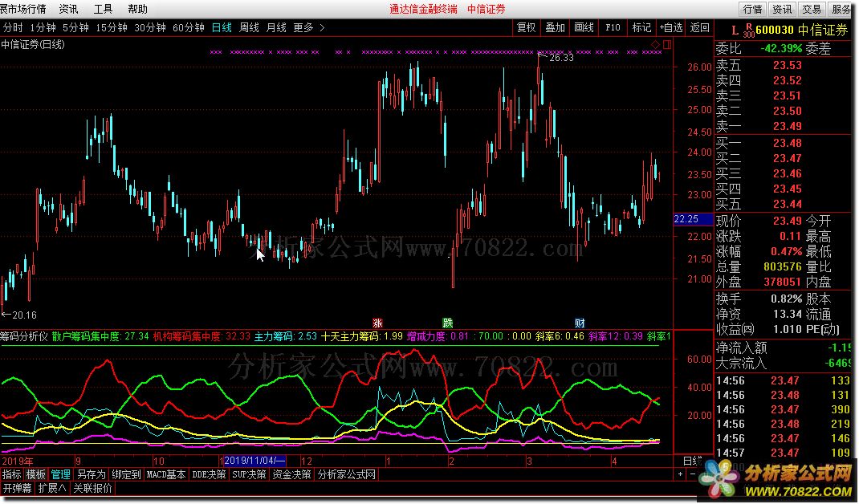The height and width of the screenshot is (504, 859).
Task: Open the 模板 tab at bottom
Action: [36, 474]
